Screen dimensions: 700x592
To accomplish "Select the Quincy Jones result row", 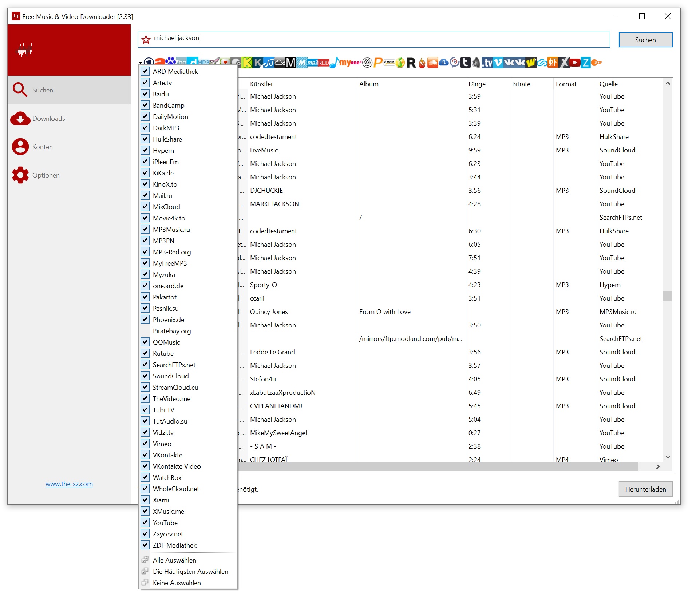I will [x=450, y=311].
